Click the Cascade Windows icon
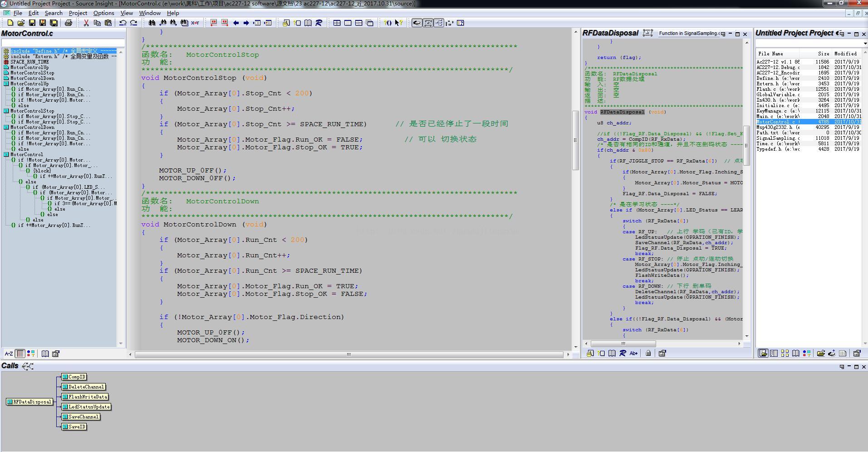Image resolution: width=868 pixels, height=452 pixels. (x=370, y=23)
